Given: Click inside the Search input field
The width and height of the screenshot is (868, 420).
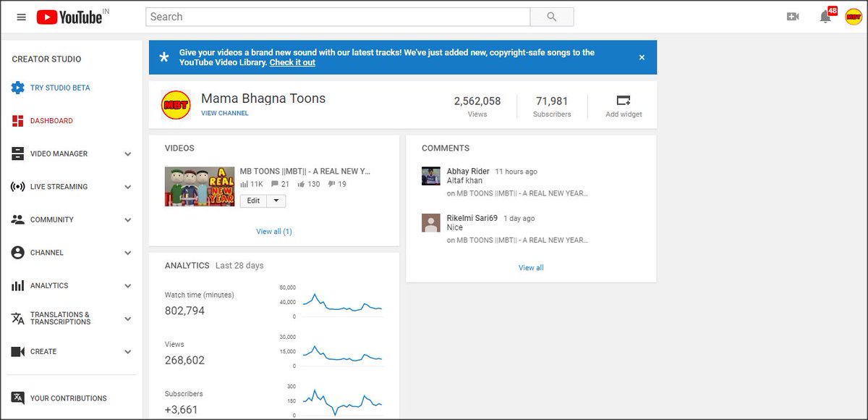Looking at the screenshot, I should 338,17.
